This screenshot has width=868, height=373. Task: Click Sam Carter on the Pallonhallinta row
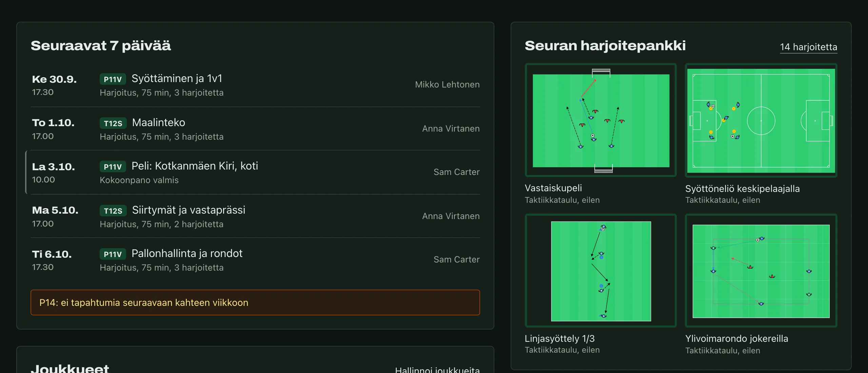point(456,259)
